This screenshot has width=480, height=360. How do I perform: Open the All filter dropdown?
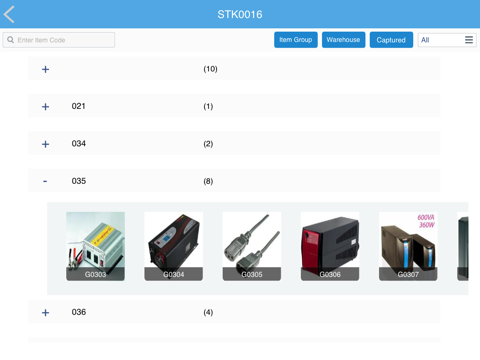[x=447, y=40]
